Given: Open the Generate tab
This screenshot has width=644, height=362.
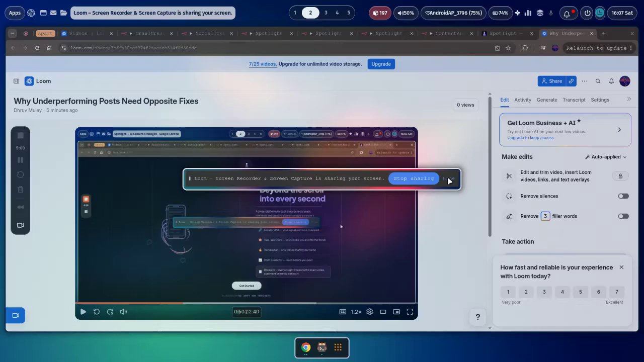Looking at the screenshot, I should point(547,100).
